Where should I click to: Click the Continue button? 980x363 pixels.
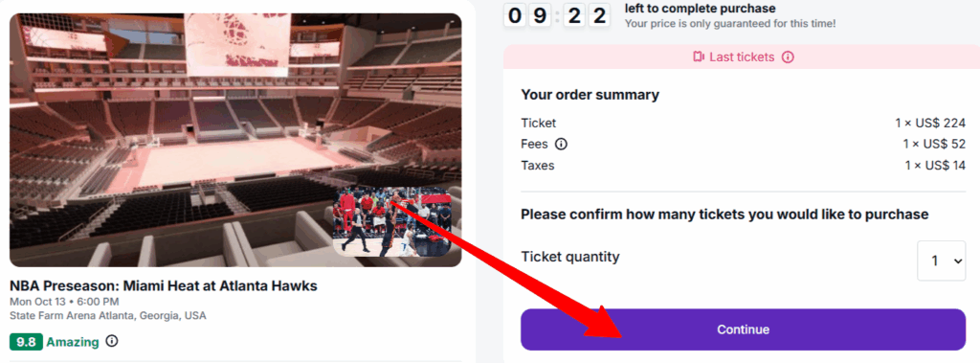[x=743, y=329]
